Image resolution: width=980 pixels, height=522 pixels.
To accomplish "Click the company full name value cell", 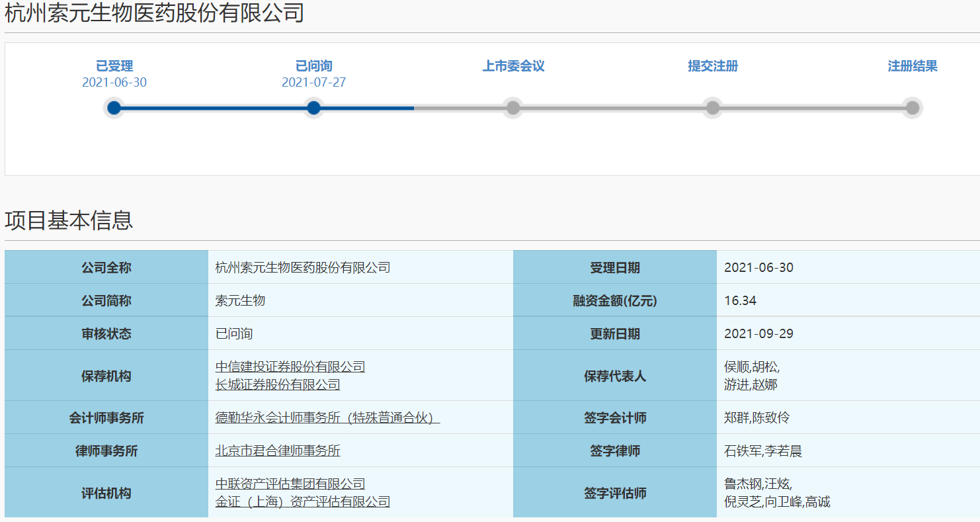I will pyautogui.click(x=360, y=267).
